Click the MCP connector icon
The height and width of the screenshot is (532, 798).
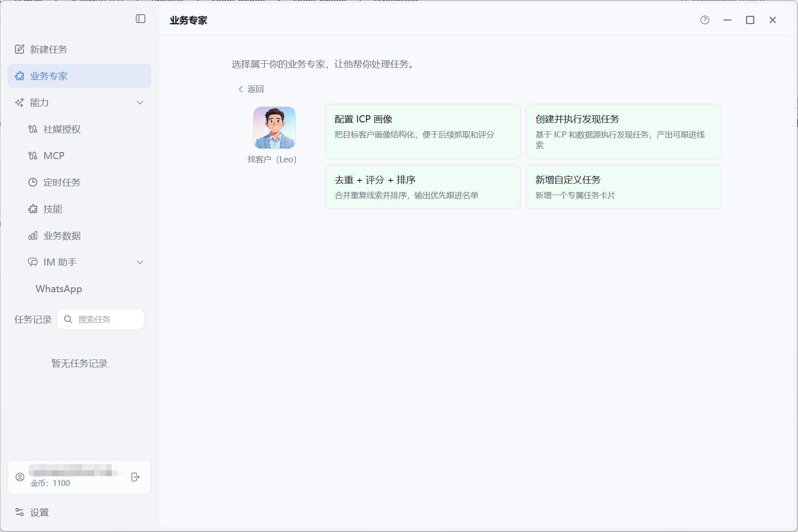(33, 156)
